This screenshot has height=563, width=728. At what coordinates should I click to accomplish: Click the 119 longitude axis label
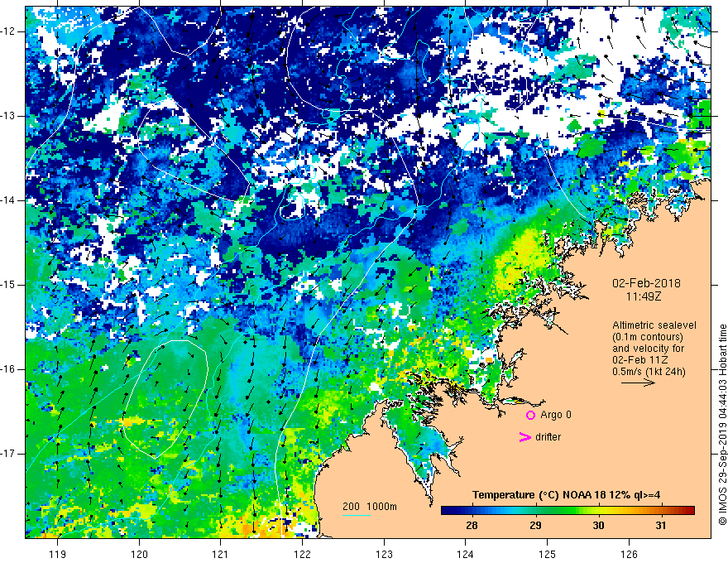point(58,554)
